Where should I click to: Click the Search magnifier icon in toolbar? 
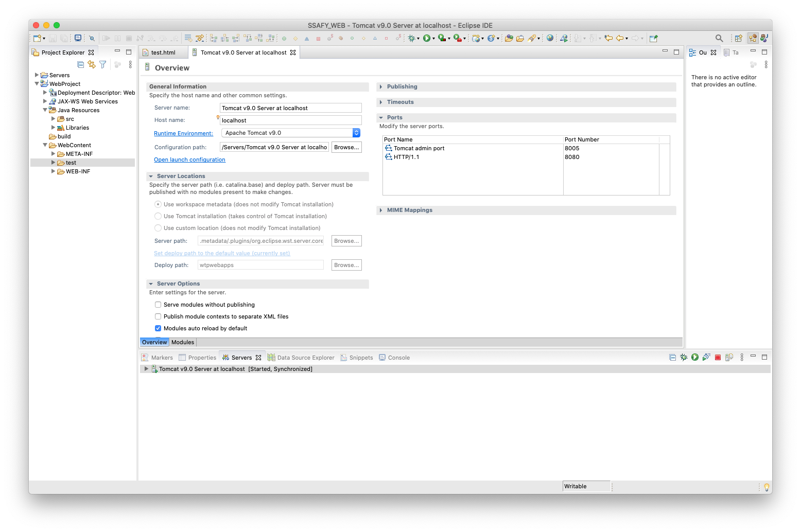point(719,38)
